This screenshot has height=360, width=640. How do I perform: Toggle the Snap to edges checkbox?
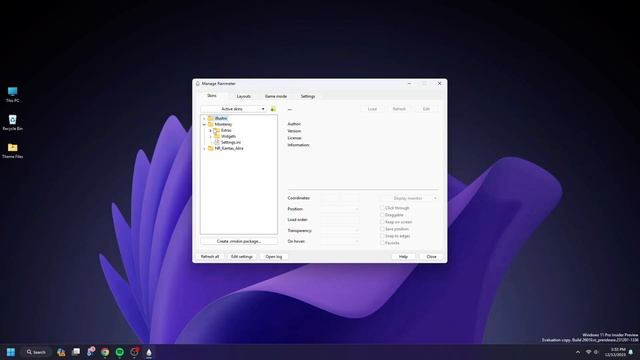(x=382, y=236)
